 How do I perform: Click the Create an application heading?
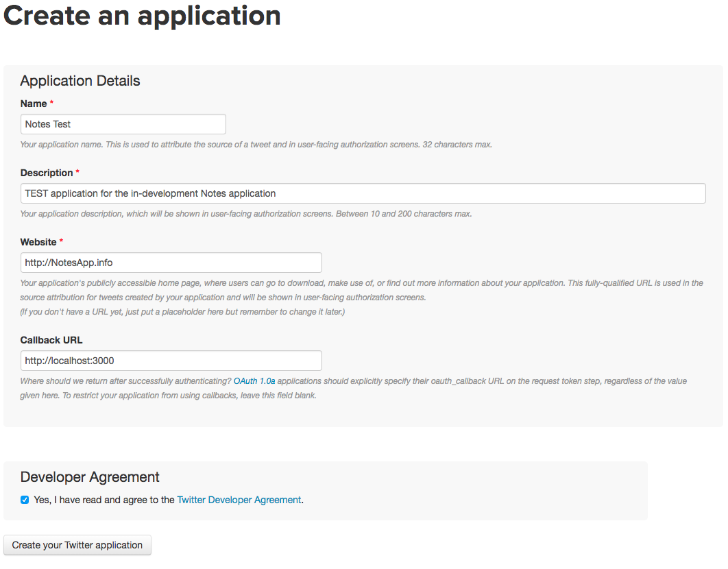[143, 16]
